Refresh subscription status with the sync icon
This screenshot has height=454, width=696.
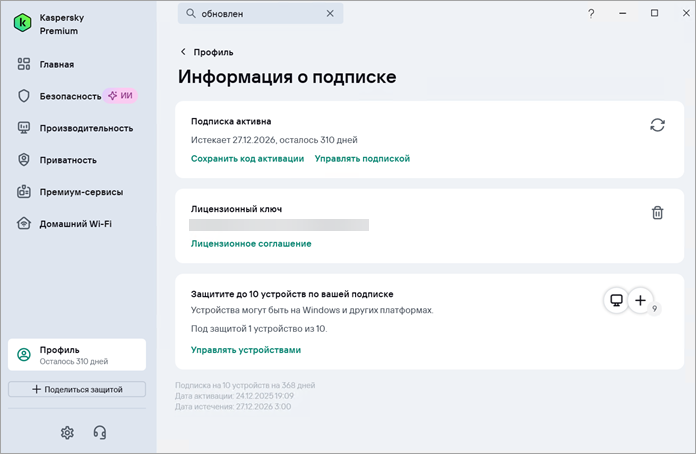click(657, 125)
